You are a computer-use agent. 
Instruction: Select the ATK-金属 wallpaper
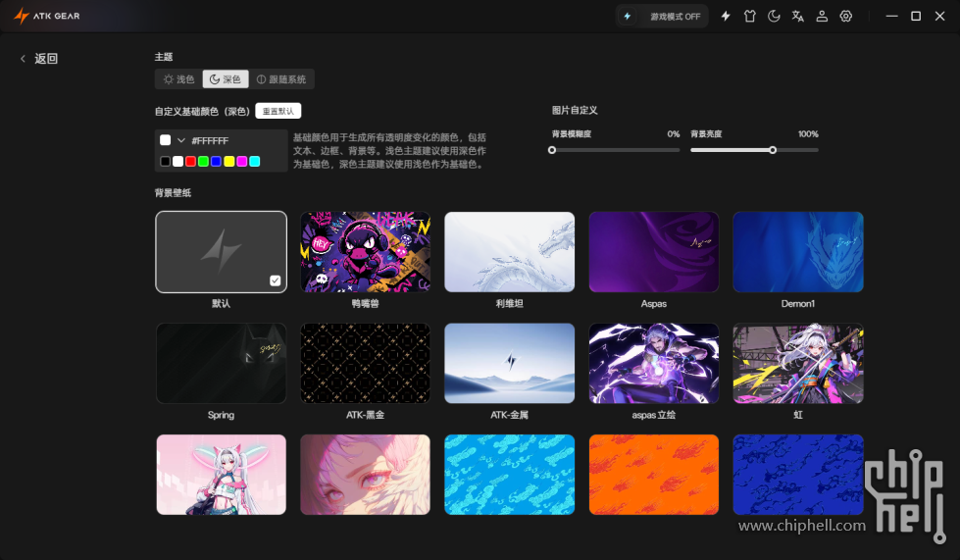coord(509,364)
